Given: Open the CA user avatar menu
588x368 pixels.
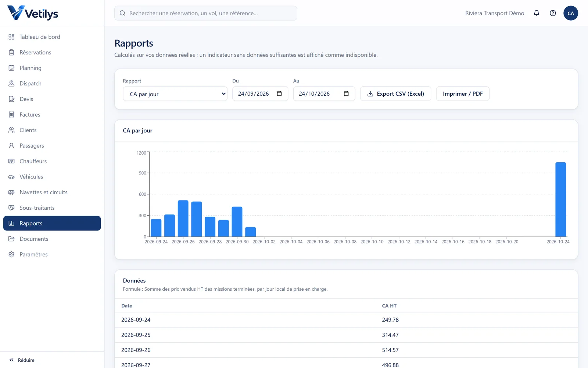Looking at the screenshot, I should click(571, 13).
